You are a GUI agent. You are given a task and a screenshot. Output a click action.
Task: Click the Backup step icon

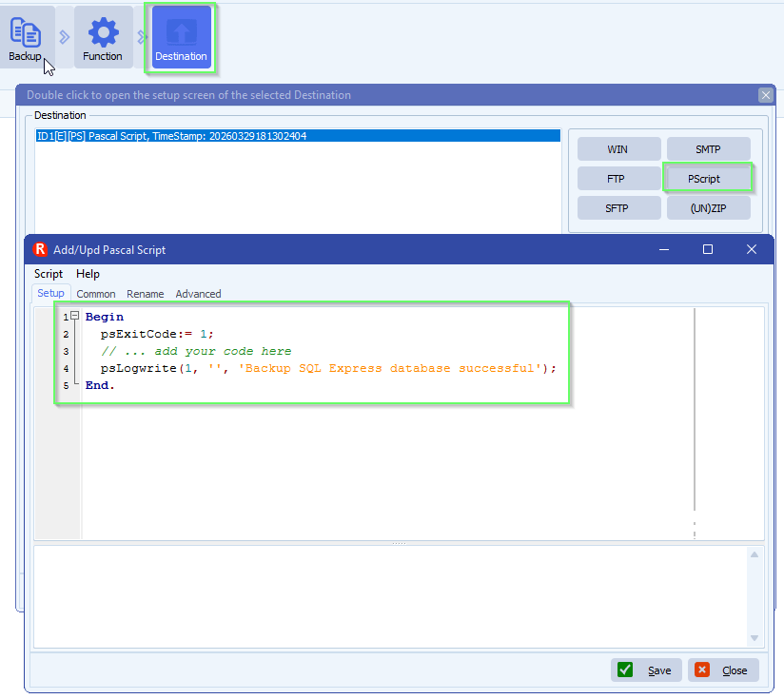click(x=26, y=38)
